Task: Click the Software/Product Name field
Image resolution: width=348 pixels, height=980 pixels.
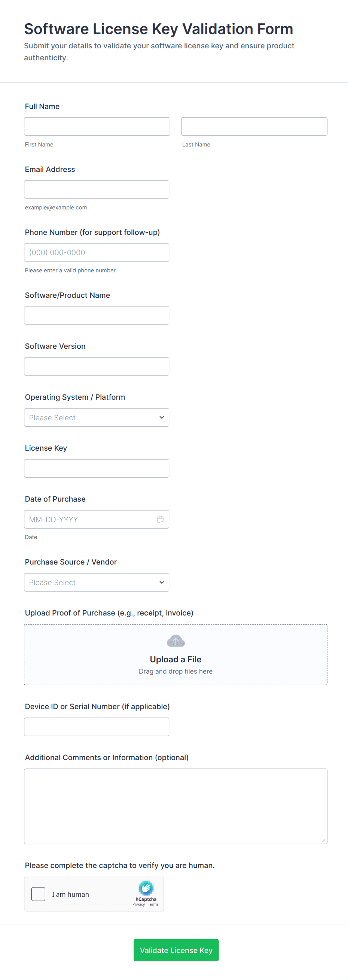Action: [97, 315]
